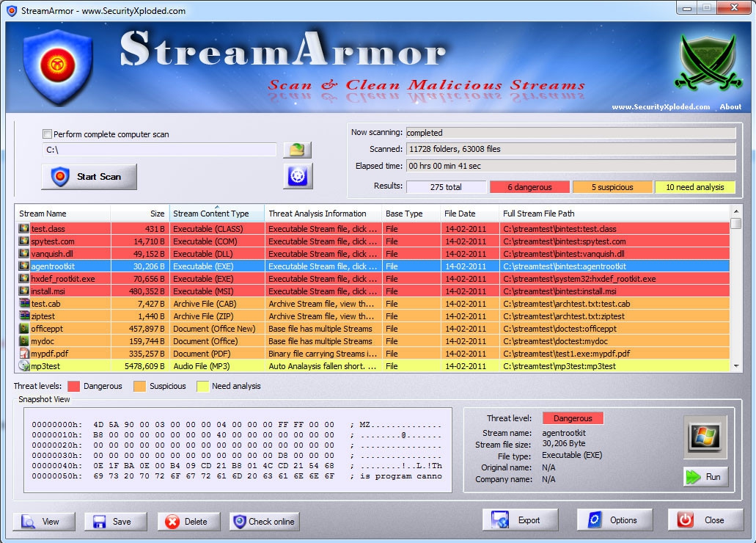Click the Start Scan button label
The width and height of the screenshot is (756, 543).
click(99, 177)
